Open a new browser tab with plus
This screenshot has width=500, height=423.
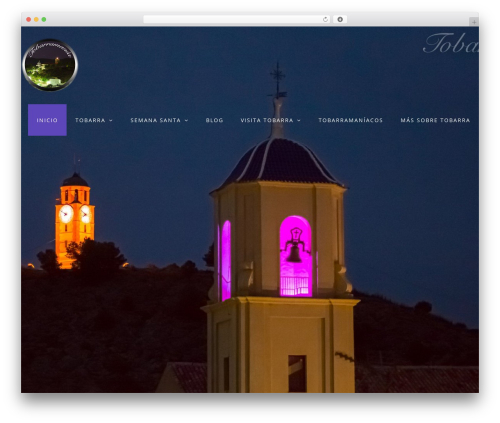pos(474,22)
